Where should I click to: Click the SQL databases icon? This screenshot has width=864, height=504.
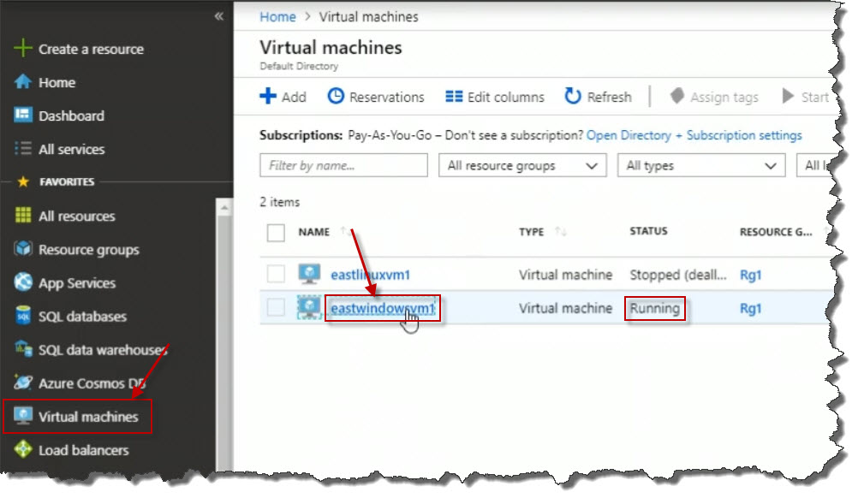[22, 316]
